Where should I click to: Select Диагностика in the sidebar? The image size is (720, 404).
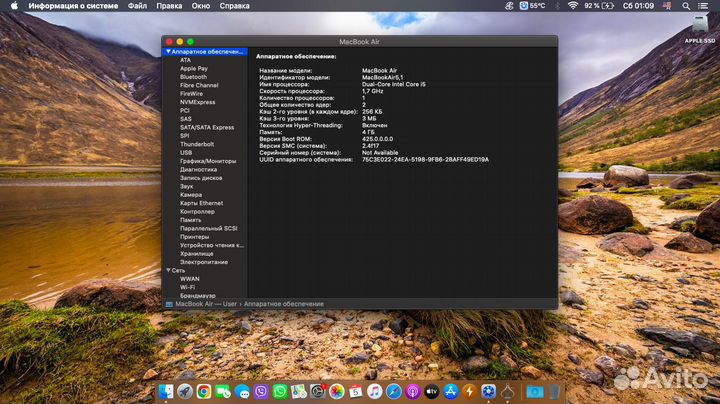pyautogui.click(x=198, y=169)
